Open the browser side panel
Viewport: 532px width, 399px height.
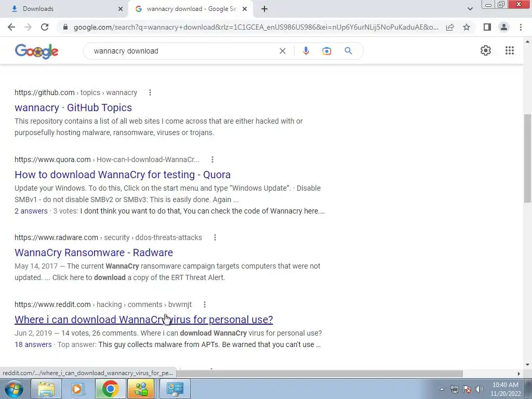[x=487, y=27]
